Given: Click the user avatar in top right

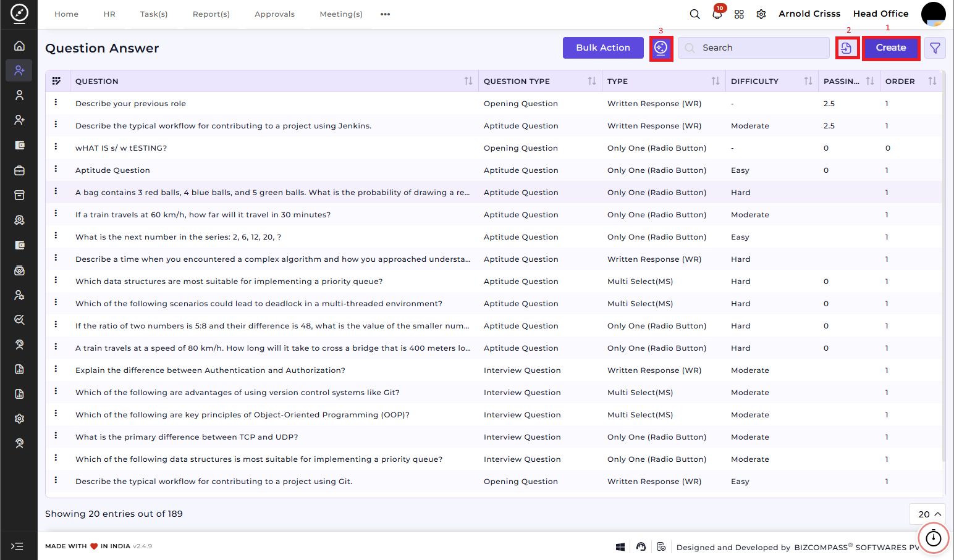Looking at the screenshot, I should [x=933, y=14].
